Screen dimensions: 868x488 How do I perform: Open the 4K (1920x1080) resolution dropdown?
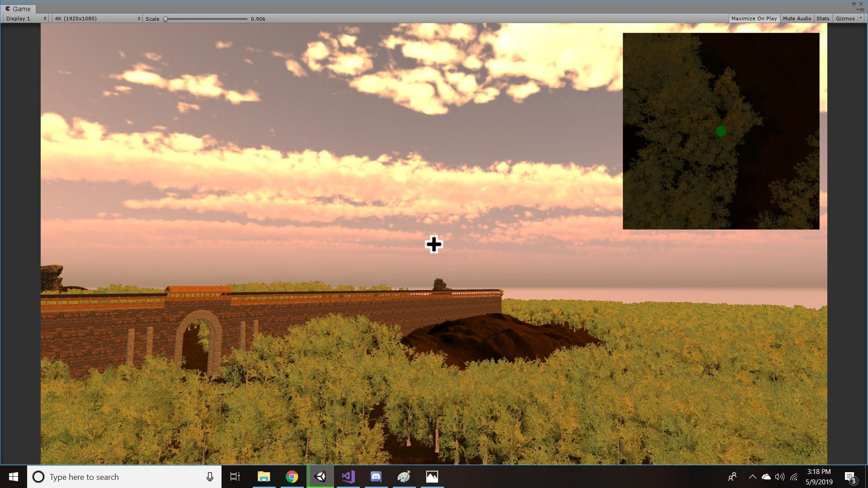tap(97, 19)
